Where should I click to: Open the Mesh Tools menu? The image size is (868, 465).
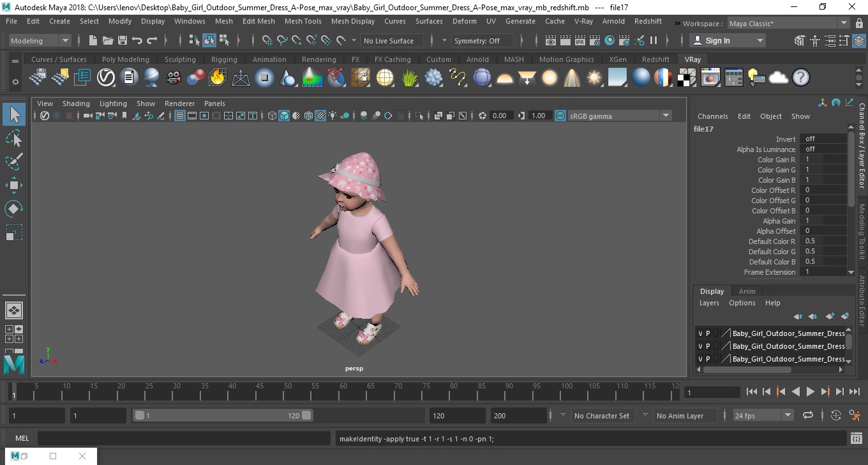303,21
